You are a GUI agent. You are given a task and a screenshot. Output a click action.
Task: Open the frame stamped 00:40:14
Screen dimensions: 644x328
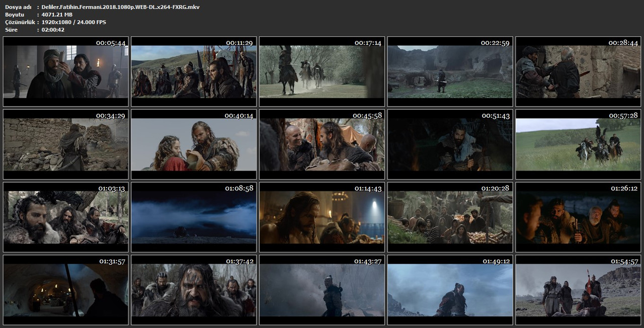pos(194,144)
